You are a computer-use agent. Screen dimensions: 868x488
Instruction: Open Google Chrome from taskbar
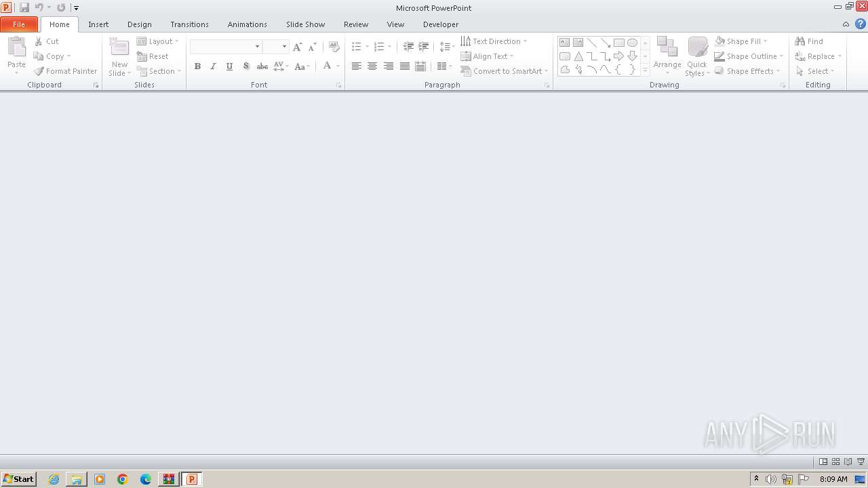(x=123, y=479)
